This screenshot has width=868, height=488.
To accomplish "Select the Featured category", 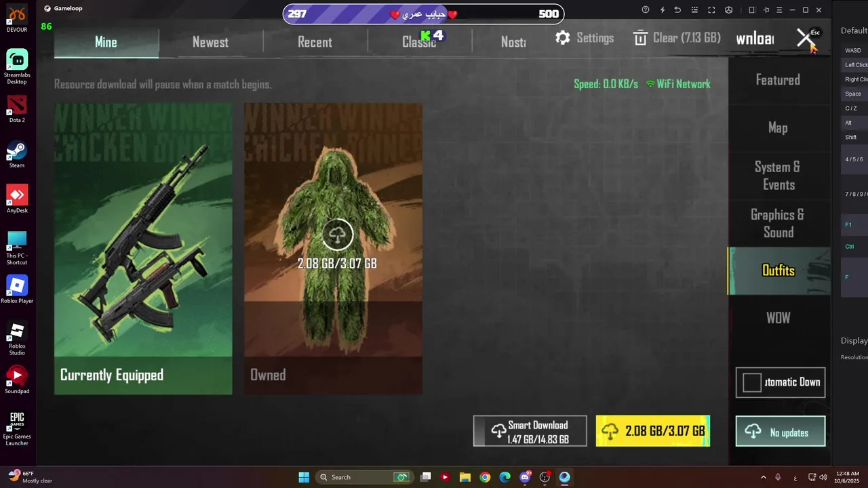I will 778,80.
